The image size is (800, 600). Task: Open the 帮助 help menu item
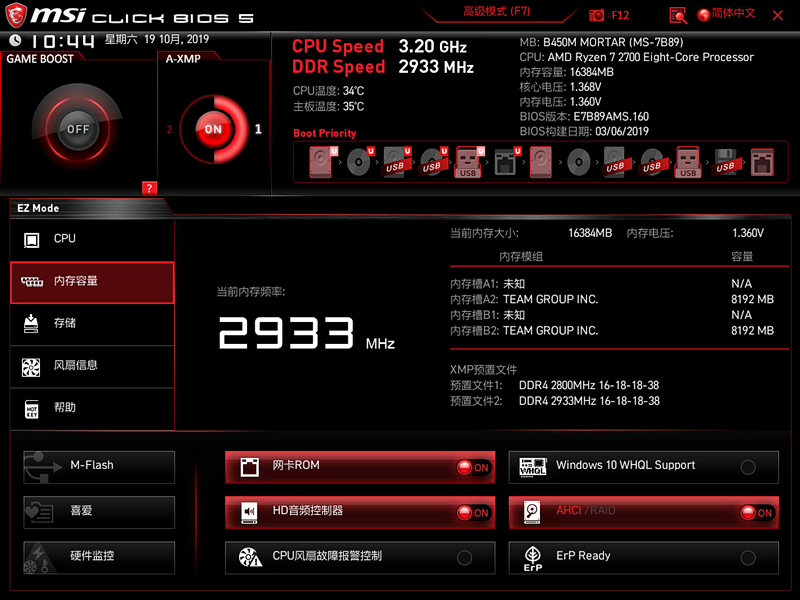pyautogui.click(x=92, y=409)
